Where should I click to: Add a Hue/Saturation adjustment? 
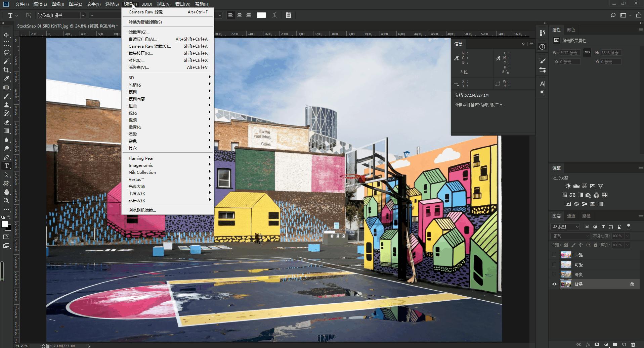point(564,195)
